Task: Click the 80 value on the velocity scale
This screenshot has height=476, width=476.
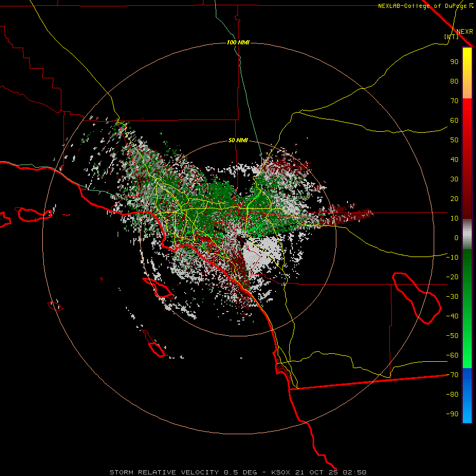Action: click(x=454, y=81)
